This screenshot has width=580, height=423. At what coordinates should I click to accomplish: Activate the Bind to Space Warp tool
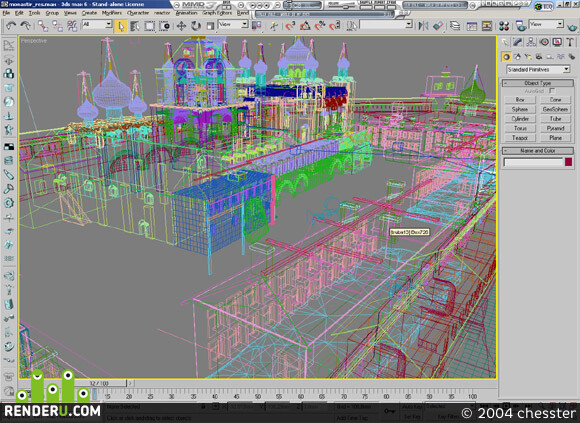pyautogui.click(x=72, y=26)
